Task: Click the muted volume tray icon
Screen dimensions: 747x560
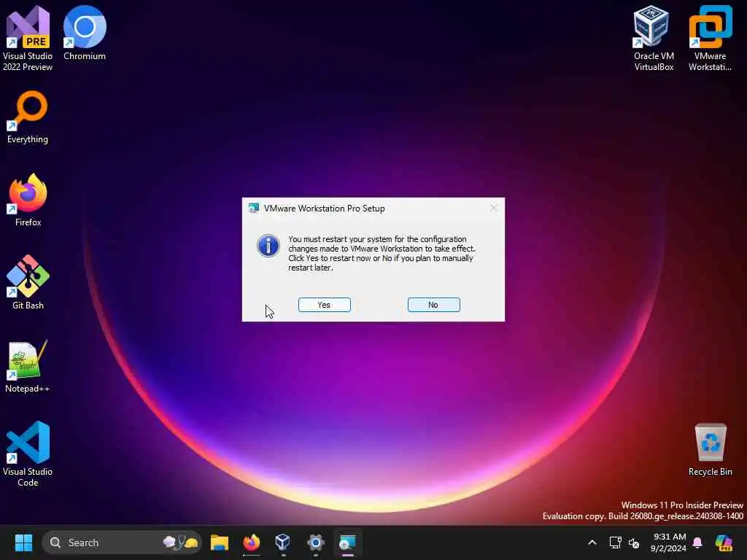Action: (634, 542)
